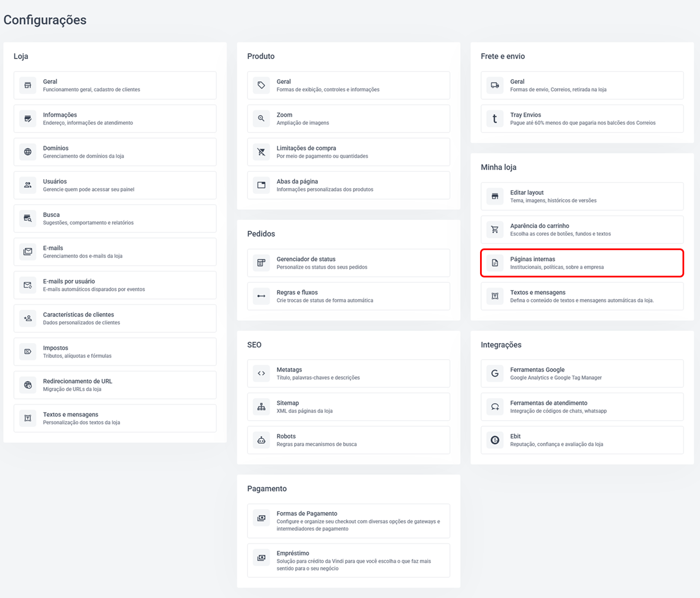Click the money icon for Formas de Pagamento
This screenshot has width=700, height=598.
click(261, 518)
